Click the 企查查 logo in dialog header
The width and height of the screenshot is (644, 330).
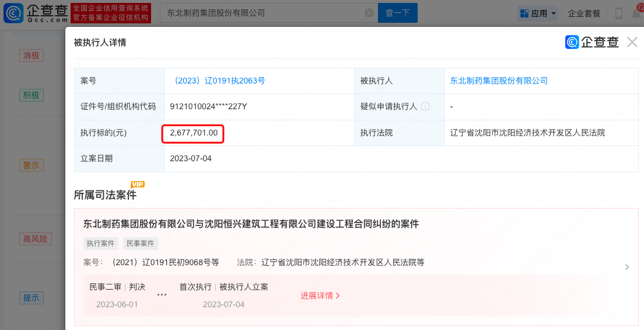(592, 42)
